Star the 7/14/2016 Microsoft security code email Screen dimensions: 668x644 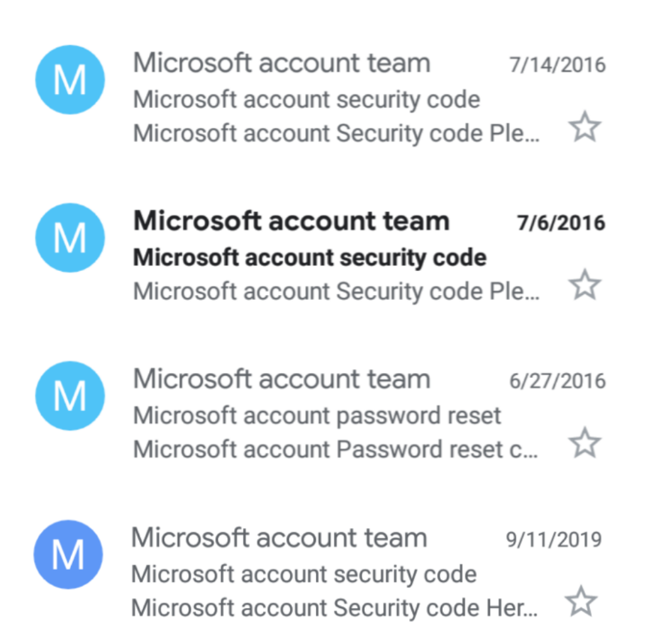pos(585,128)
